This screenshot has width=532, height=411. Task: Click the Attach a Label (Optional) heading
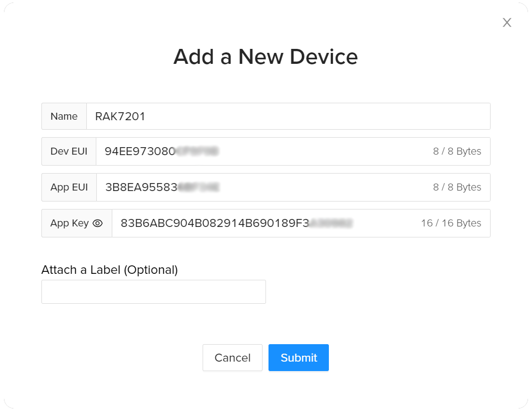[109, 270]
